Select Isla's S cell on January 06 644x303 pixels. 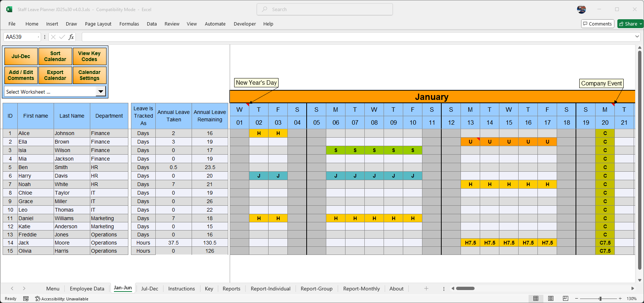click(336, 150)
